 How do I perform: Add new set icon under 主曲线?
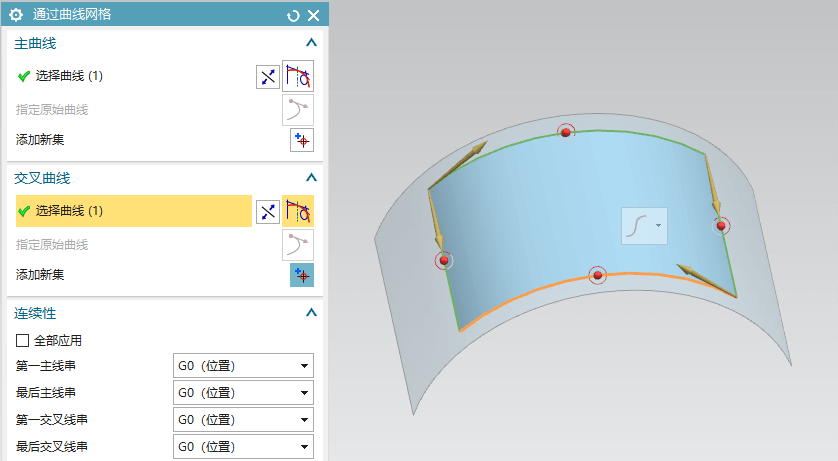(302, 140)
